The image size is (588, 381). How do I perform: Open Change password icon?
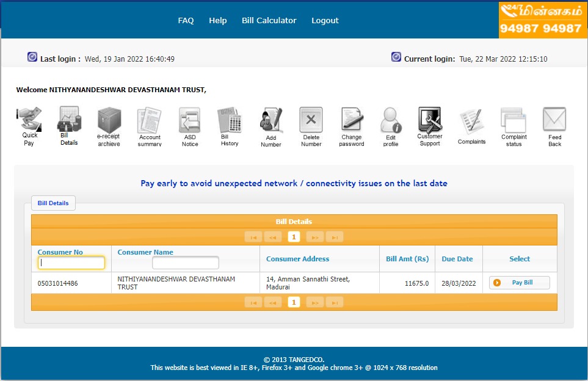pyautogui.click(x=352, y=120)
